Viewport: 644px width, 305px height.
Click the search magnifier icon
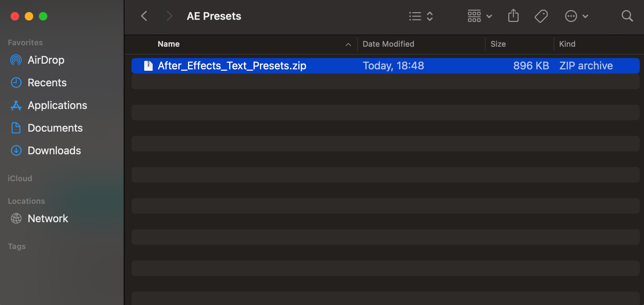[627, 16]
